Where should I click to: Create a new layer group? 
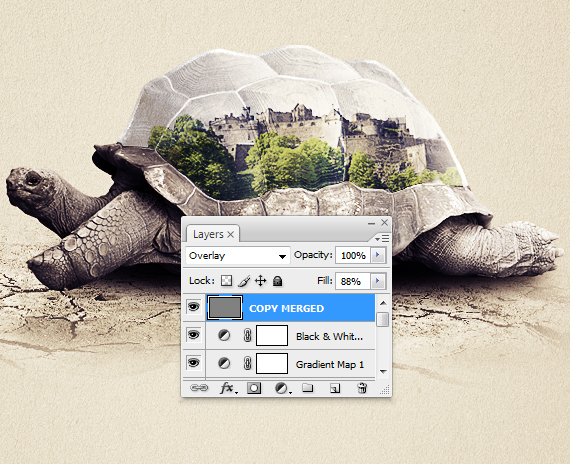[308, 388]
